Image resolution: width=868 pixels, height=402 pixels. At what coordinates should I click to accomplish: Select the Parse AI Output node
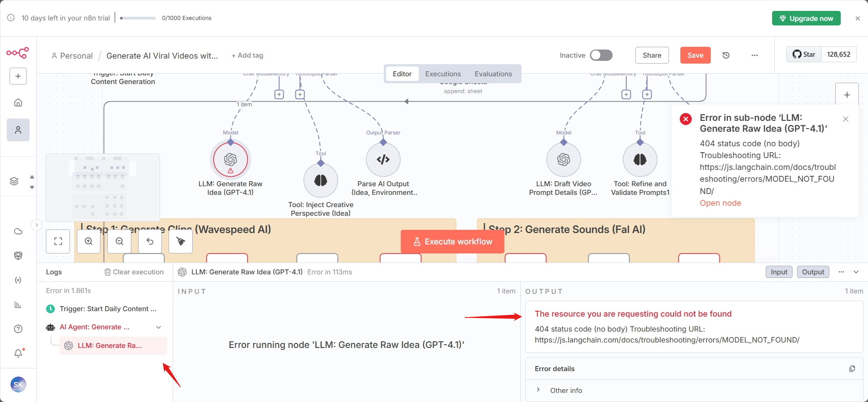coord(383,159)
